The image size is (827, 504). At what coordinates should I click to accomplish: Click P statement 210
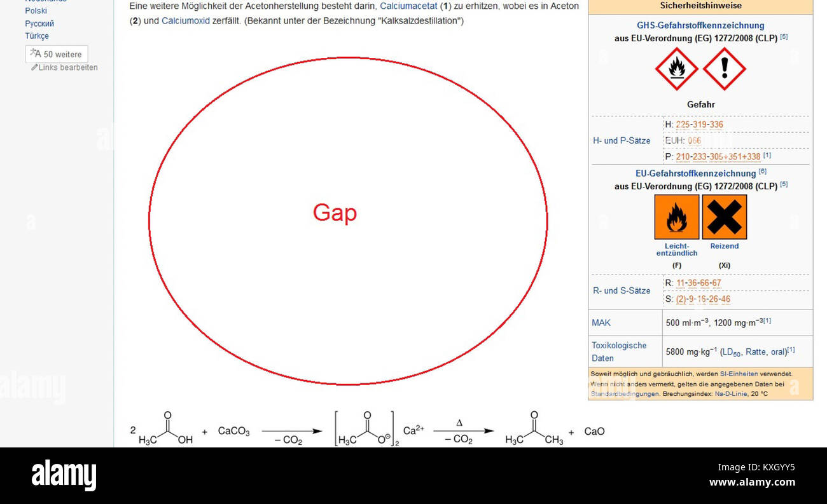[x=683, y=156]
